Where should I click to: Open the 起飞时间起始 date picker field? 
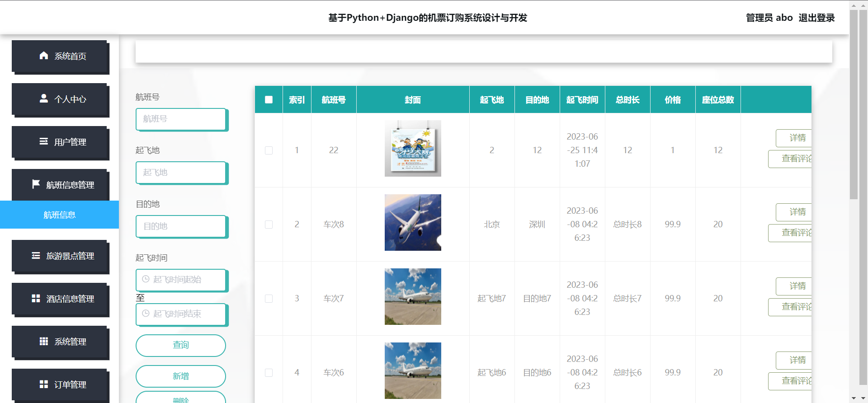point(181,280)
